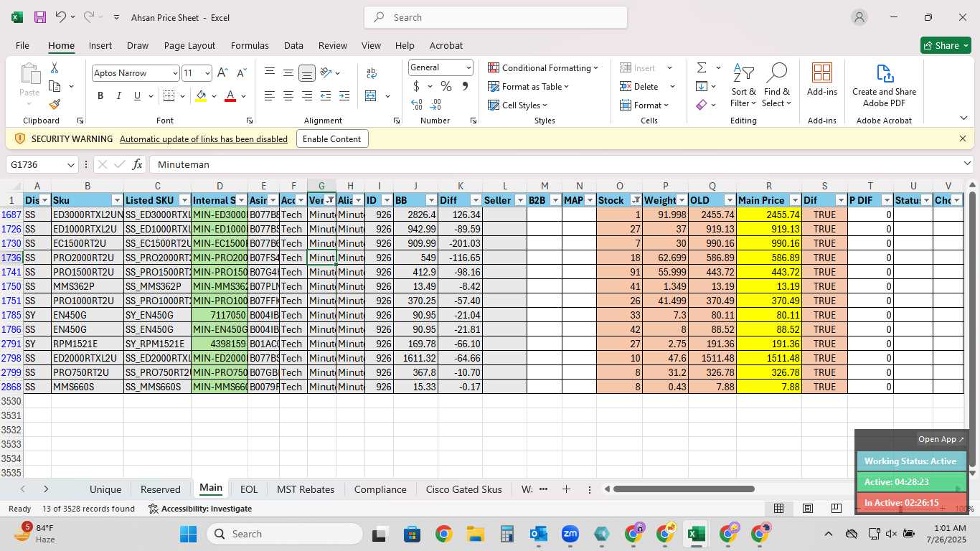The height and width of the screenshot is (551, 980).
Task: Click the AutoSum sigma icon
Action: pyautogui.click(x=702, y=67)
